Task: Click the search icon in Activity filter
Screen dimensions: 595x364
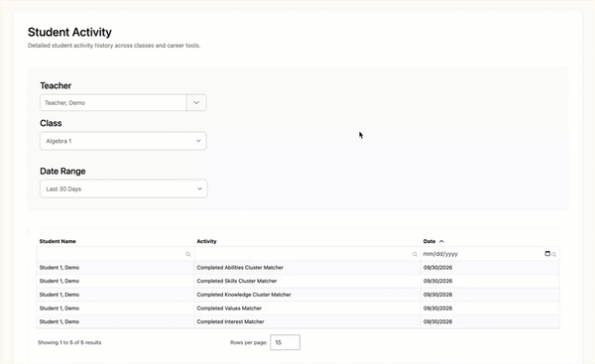Action: coord(415,254)
